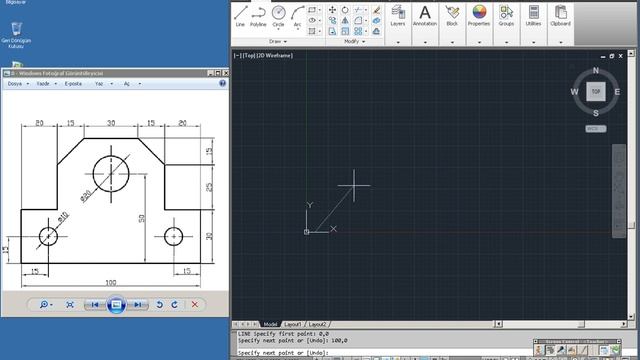Open the Ellipse tool dropdown arrow
640x360 pixels.
tap(320, 20)
